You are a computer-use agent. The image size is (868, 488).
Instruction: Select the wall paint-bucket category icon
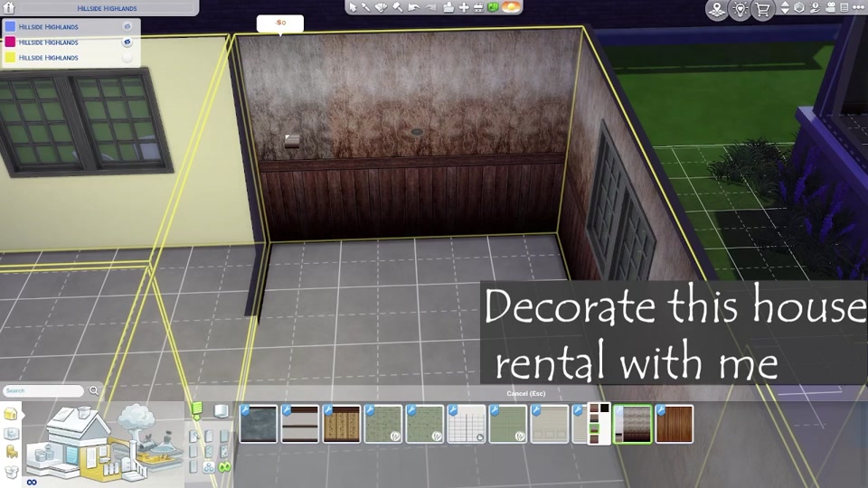click(x=193, y=436)
